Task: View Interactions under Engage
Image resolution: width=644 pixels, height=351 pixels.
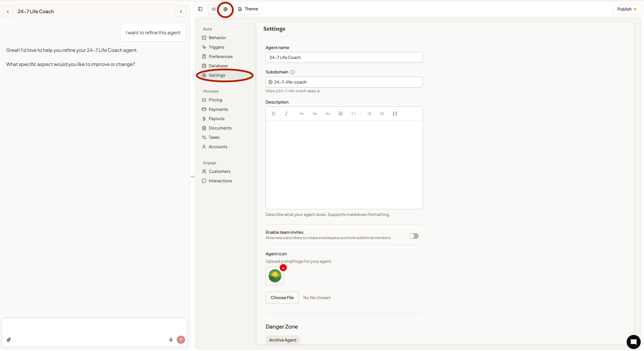Action: point(220,181)
